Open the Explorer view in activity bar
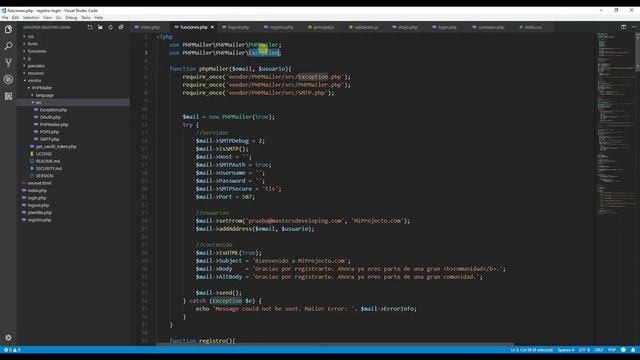 point(8,29)
